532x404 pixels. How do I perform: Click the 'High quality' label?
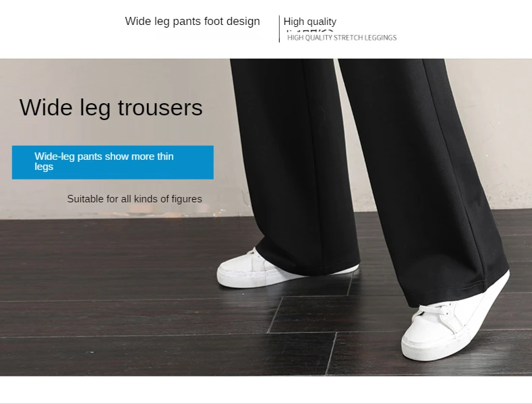309,22
